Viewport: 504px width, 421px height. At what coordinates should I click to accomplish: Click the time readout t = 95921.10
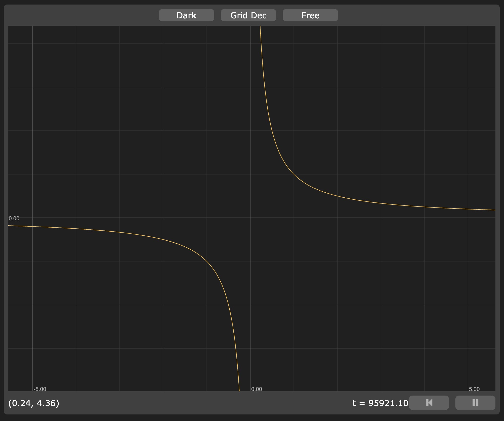click(380, 403)
